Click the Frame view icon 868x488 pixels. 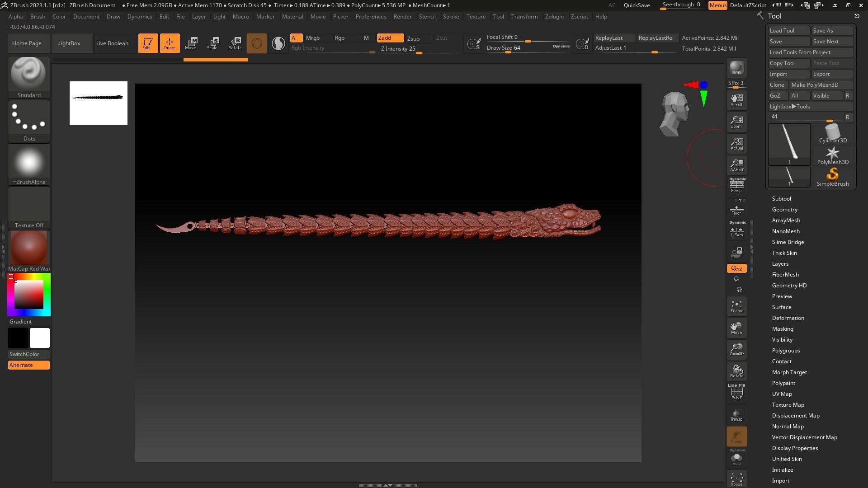736,306
